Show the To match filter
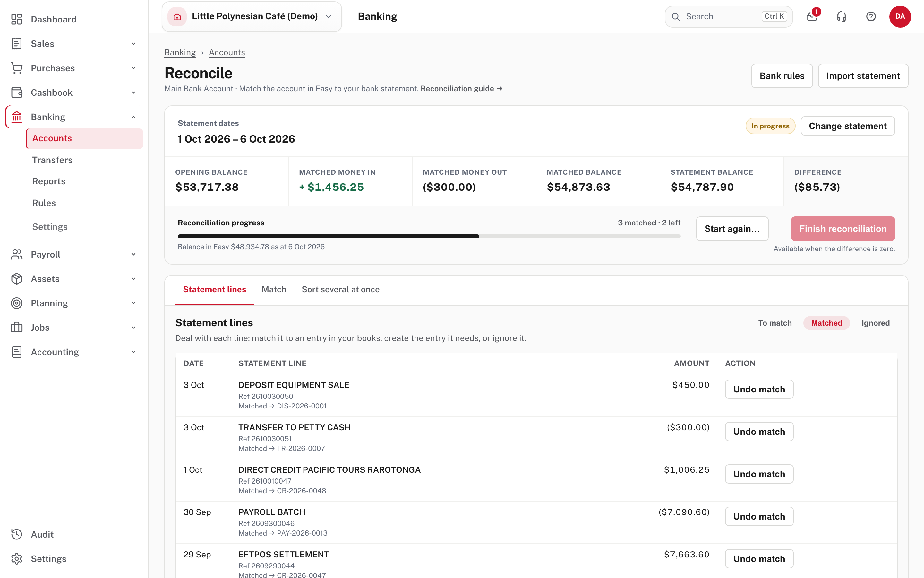The height and width of the screenshot is (578, 924). pyautogui.click(x=775, y=323)
